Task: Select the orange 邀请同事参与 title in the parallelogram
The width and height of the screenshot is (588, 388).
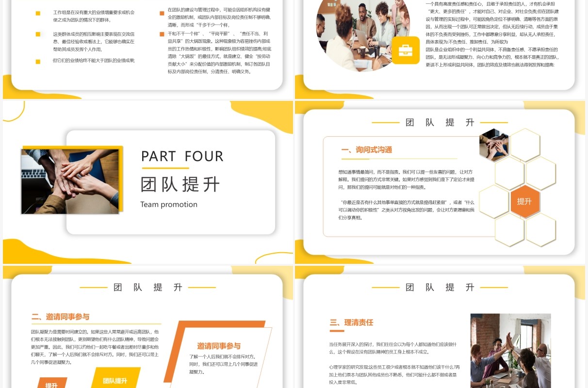Action: click(x=219, y=346)
